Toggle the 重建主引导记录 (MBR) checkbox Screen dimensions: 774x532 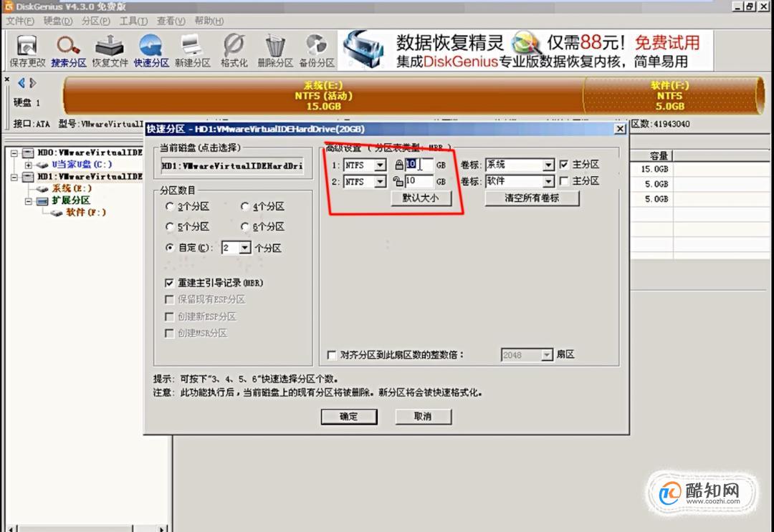coord(169,283)
